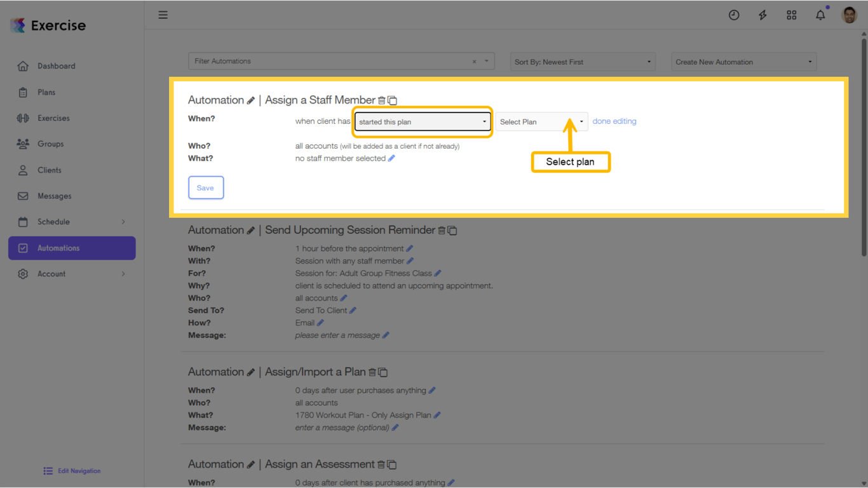Click the done editing link
Screen dimensions: 868x488
[x=614, y=121]
